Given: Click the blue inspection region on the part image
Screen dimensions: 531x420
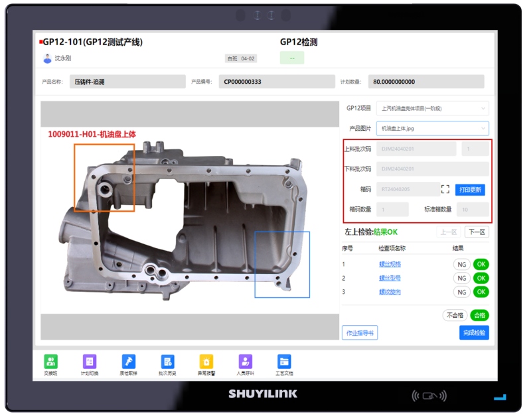Looking at the screenshot, I should pyautogui.click(x=282, y=264).
